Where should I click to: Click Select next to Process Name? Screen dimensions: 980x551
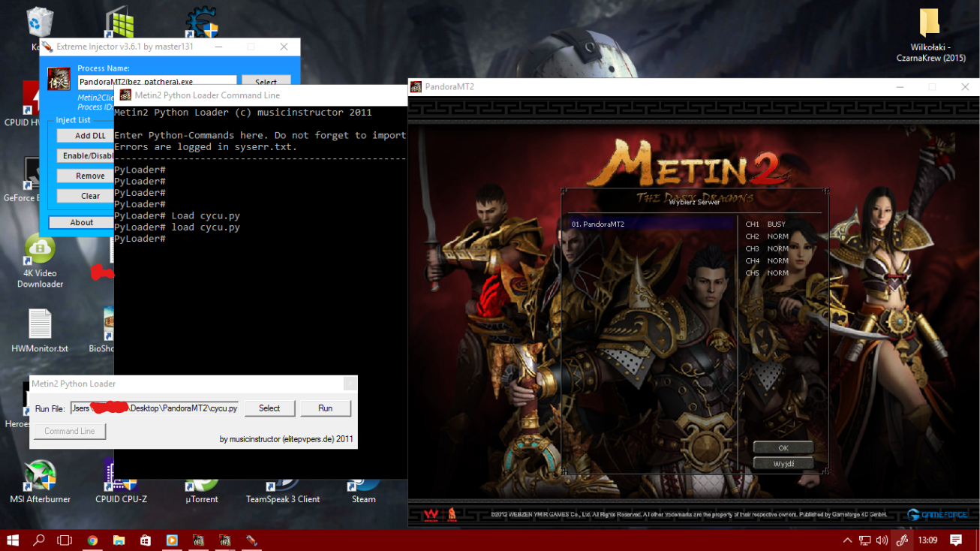pos(266,82)
